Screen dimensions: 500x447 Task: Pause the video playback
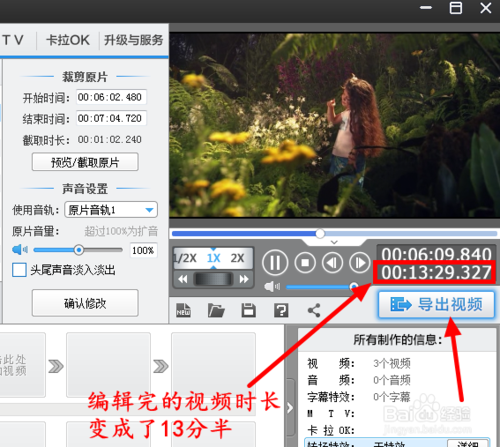pos(275,263)
